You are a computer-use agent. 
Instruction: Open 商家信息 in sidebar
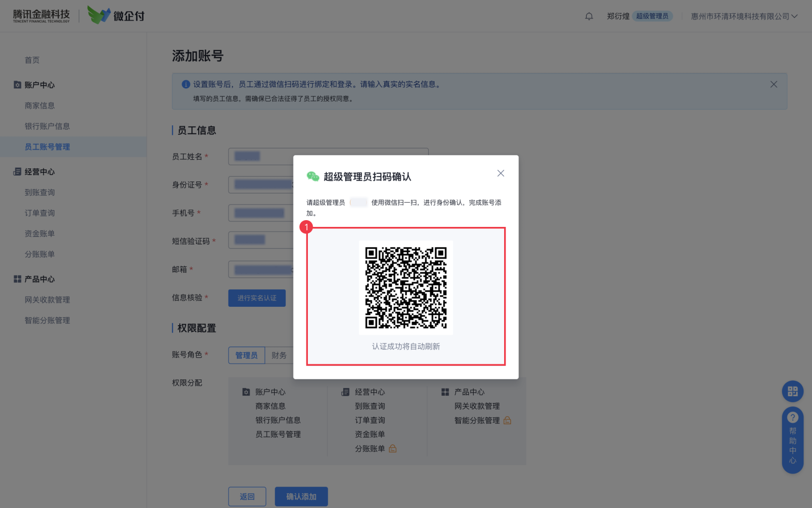(x=40, y=105)
